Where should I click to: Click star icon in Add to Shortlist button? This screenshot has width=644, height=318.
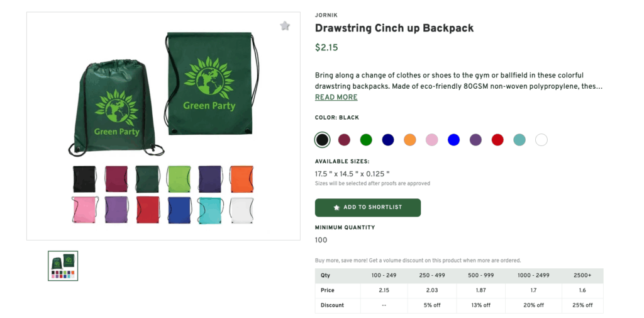click(x=336, y=207)
